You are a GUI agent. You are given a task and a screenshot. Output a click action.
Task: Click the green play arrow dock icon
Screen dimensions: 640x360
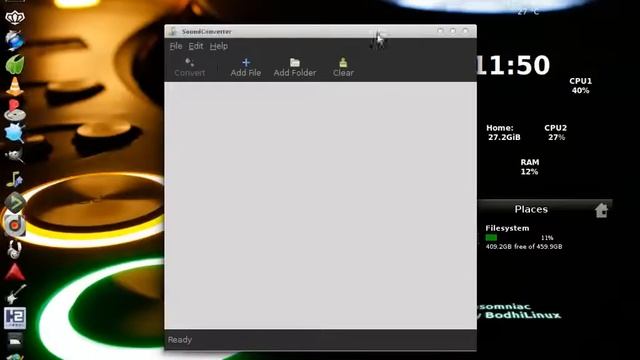tap(15, 202)
